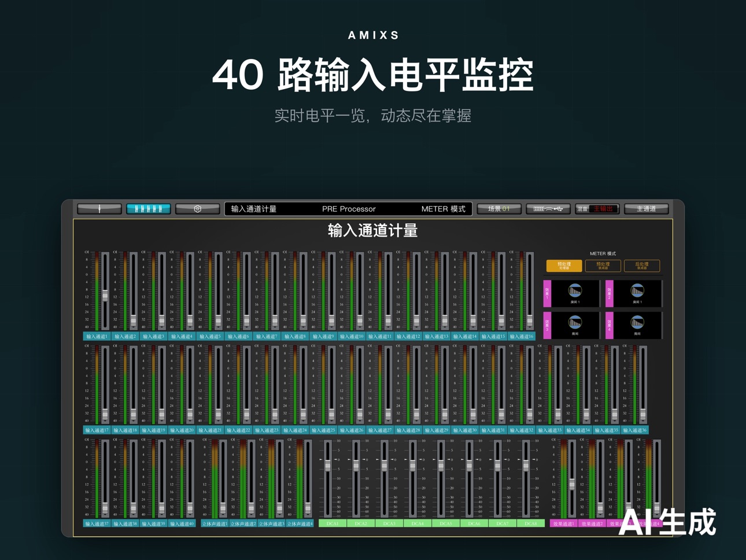Select the 输入通道36 channel label
746x560 pixels.
pos(634,430)
